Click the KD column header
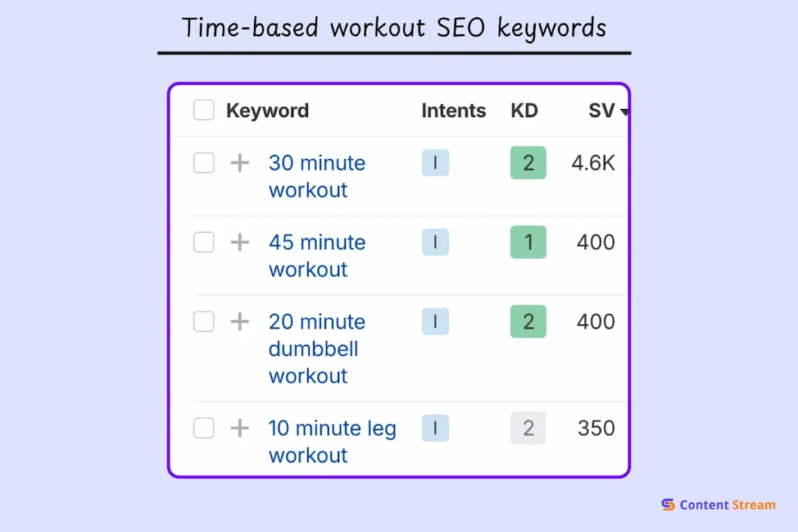The image size is (798, 532). (x=524, y=110)
